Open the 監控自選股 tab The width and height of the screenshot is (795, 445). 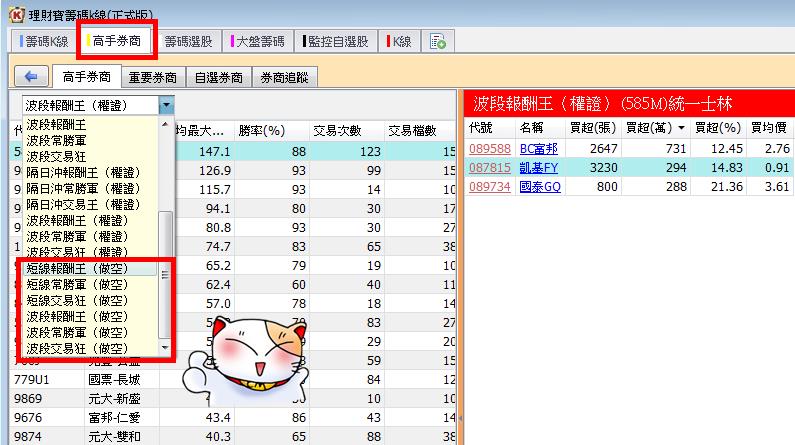(x=336, y=41)
